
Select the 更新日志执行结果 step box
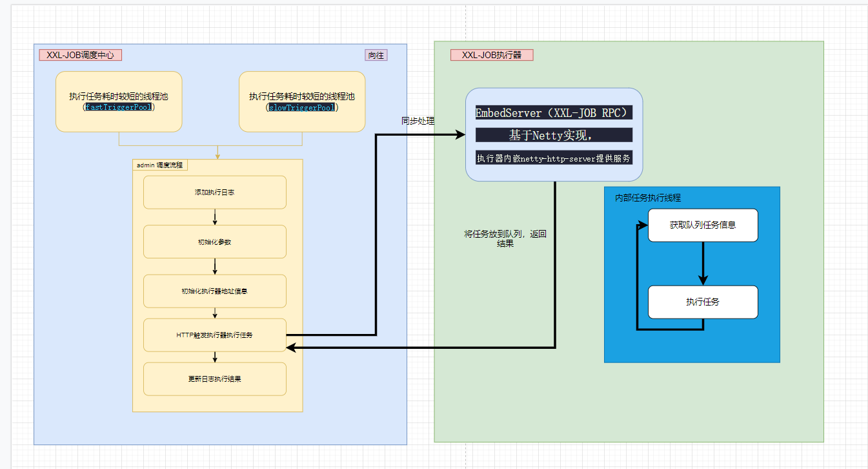tap(215, 379)
